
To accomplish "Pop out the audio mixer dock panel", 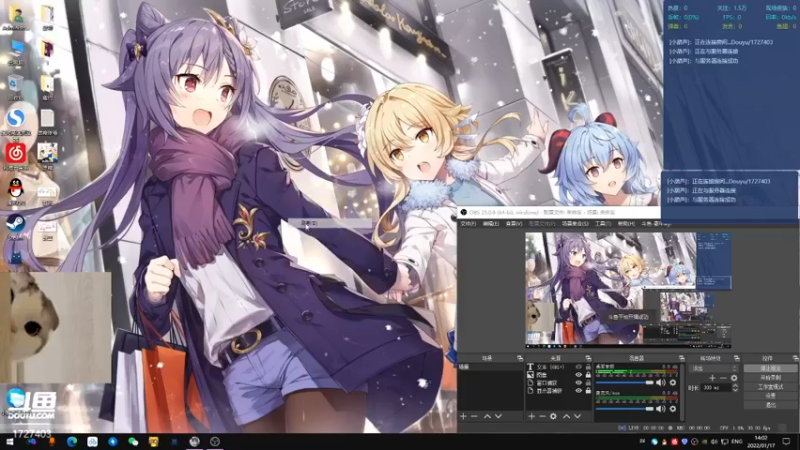I will pyautogui.click(x=682, y=358).
